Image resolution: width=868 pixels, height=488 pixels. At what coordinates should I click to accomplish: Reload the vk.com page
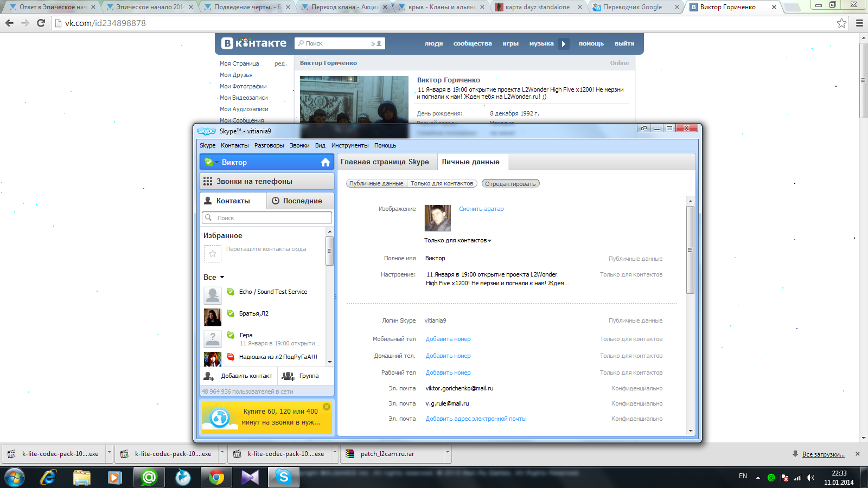pos(41,23)
